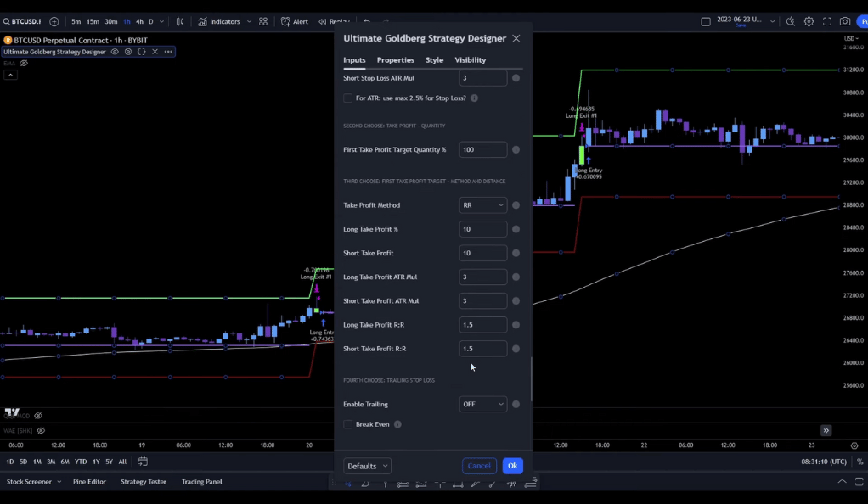Viewport: 868px width, 504px height.
Task: Open the candlestick chart type selector
Action: [180, 21]
